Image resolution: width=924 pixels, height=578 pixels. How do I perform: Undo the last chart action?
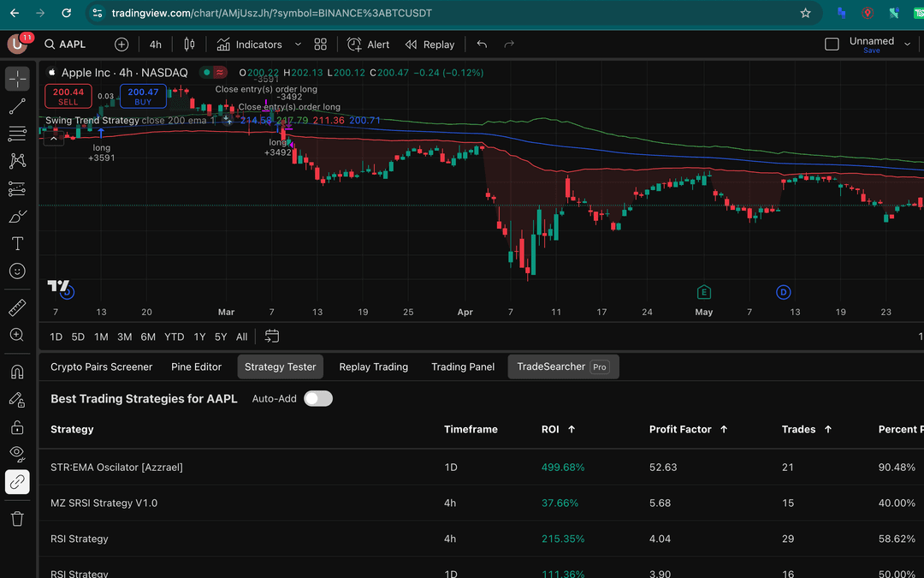point(482,45)
